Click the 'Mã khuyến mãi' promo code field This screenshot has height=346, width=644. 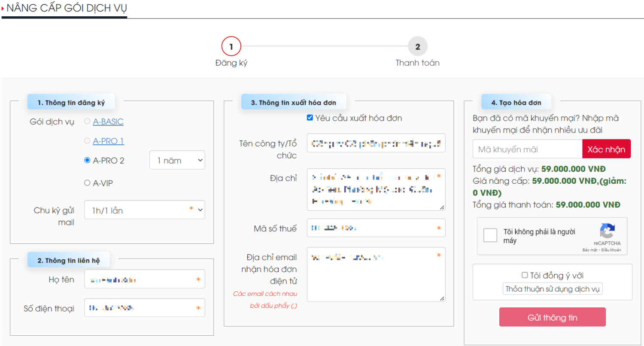528,149
